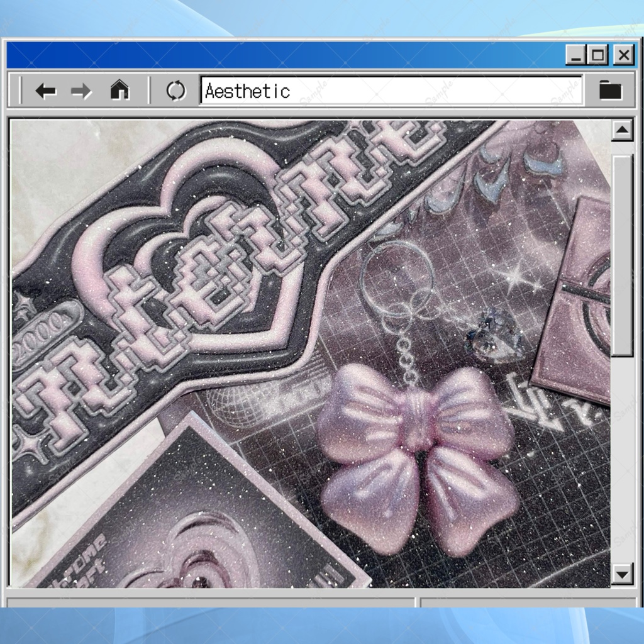The image size is (644, 644).
Task: Click the pink bow charm in the image
Action: [x=419, y=458]
